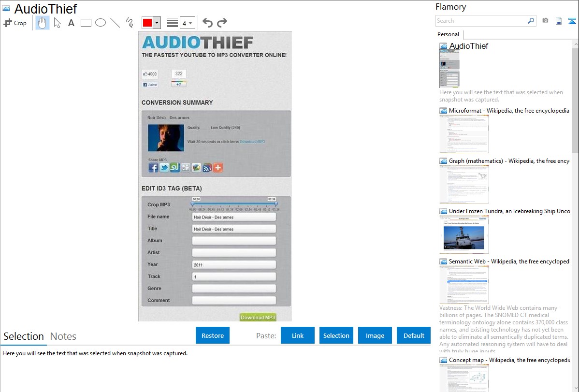
Task: Click the StumbleUpon share icon
Action: click(x=174, y=168)
